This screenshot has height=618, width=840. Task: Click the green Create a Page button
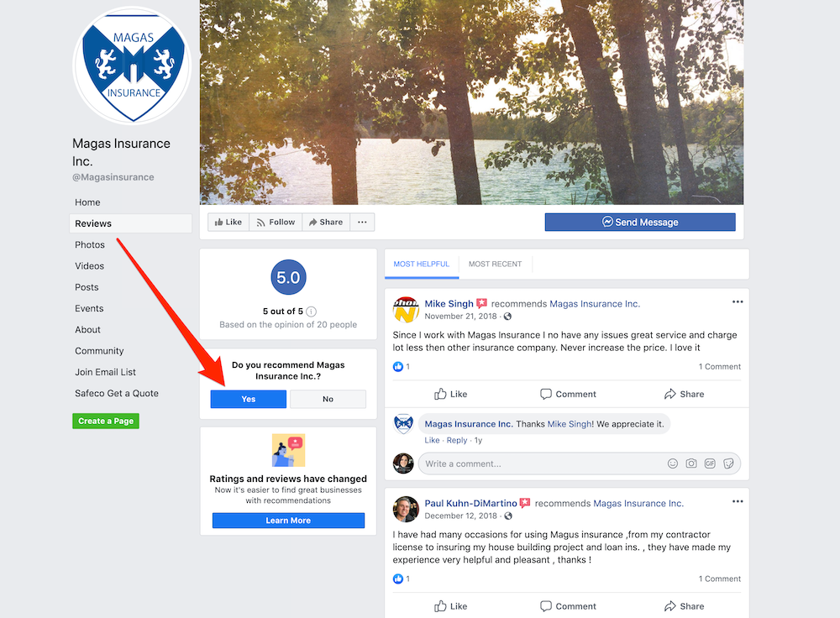click(x=106, y=421)
